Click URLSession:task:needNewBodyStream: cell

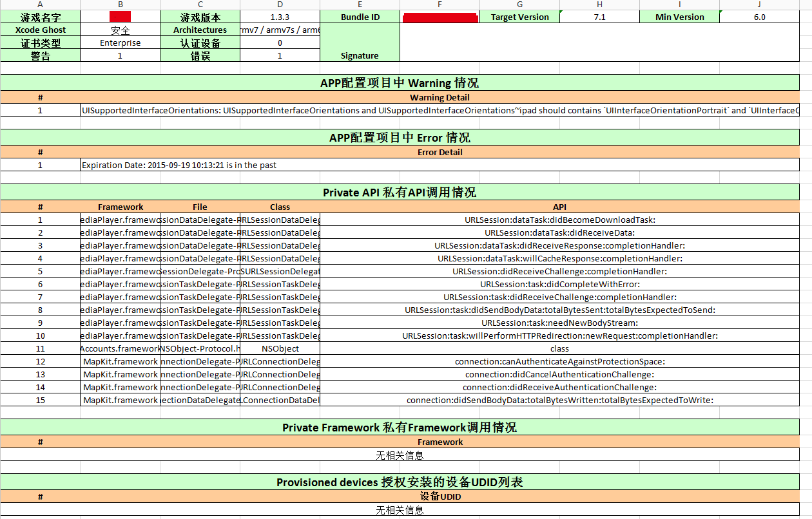click(559, 323)
